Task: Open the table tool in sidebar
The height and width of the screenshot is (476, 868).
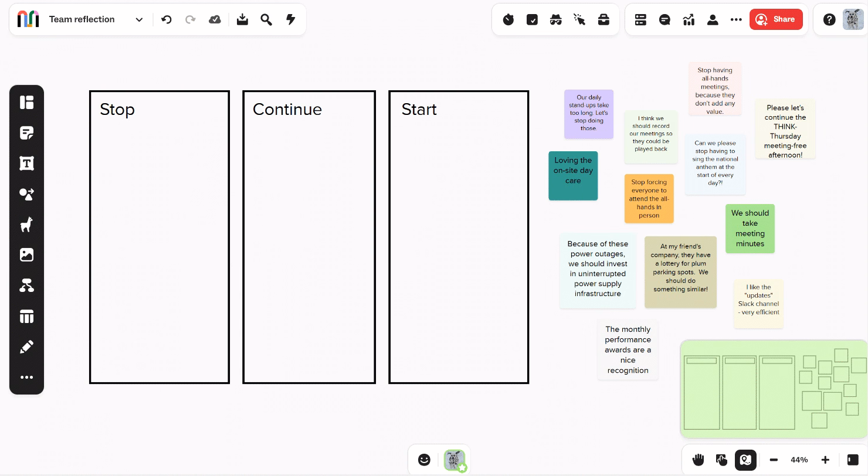Action: point(26,317)
